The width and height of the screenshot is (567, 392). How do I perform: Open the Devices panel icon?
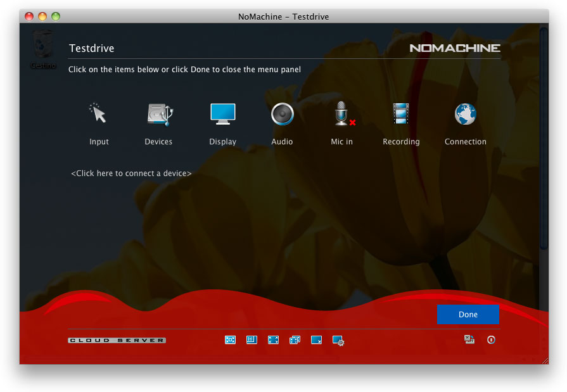pyautogui.click(x=158, y=115)
